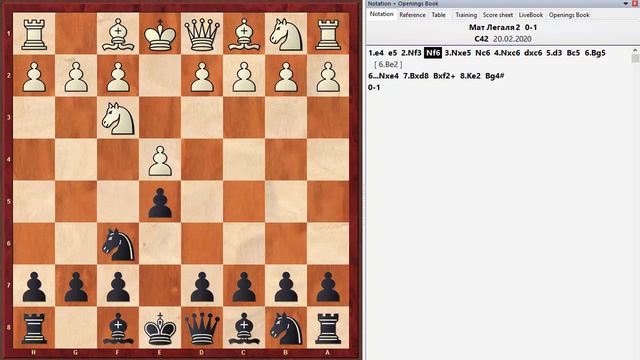This screenshot has height=360, width=640.
Task: Open the LiveBook tab
Action: coord(531,15)
